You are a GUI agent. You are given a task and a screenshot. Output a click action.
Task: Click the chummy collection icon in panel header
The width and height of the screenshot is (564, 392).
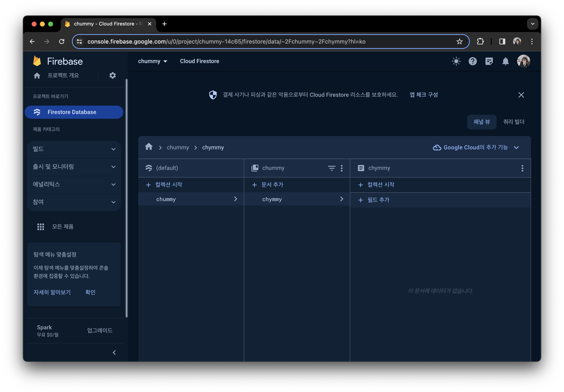[x=255, y=168]
